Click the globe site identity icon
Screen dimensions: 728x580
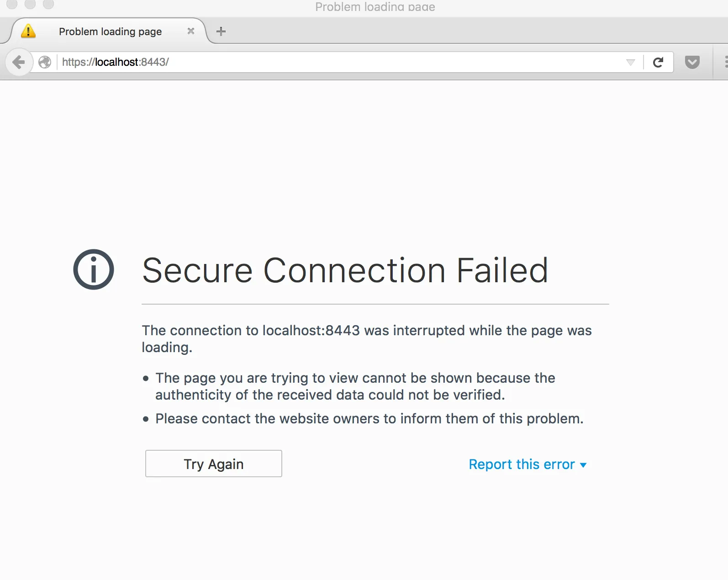click(45, 62)
